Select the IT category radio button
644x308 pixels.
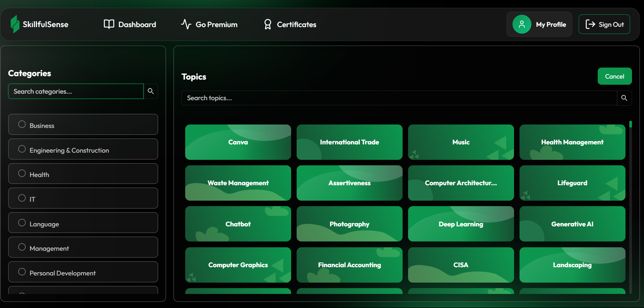click(22, 198)
